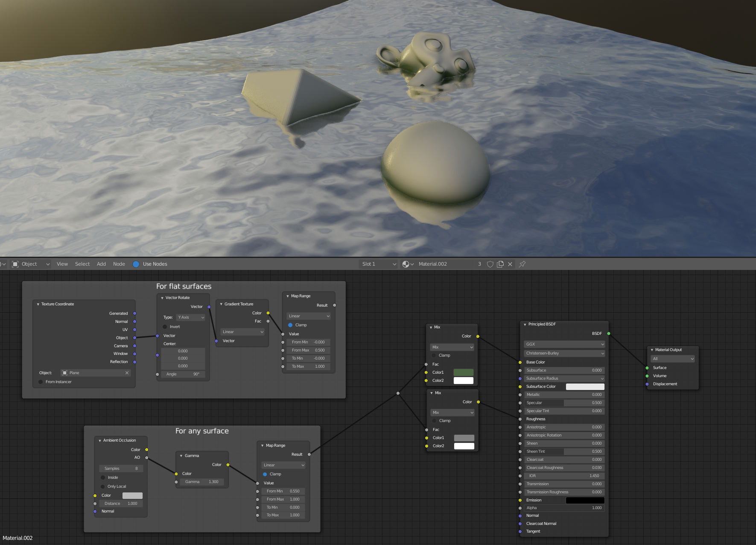The height and width of the screenshot is (545, 756).
Task: Open the Y Axis type dropdown
Action: click(x=191, y=317)
